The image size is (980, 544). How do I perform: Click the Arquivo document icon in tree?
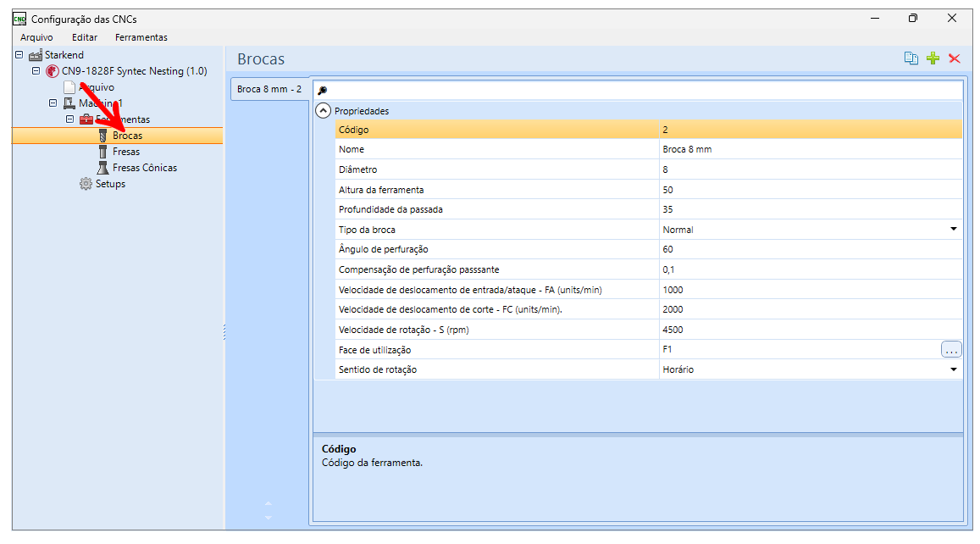(x=69, y=87)
